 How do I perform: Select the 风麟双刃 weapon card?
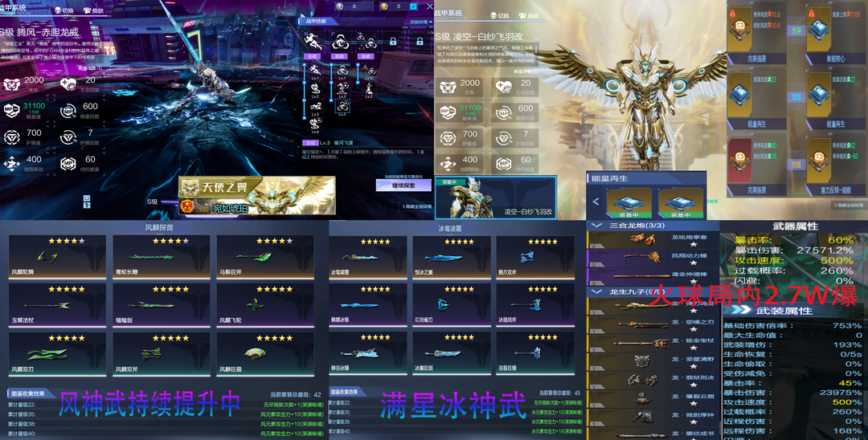click(x=57, y=354)
